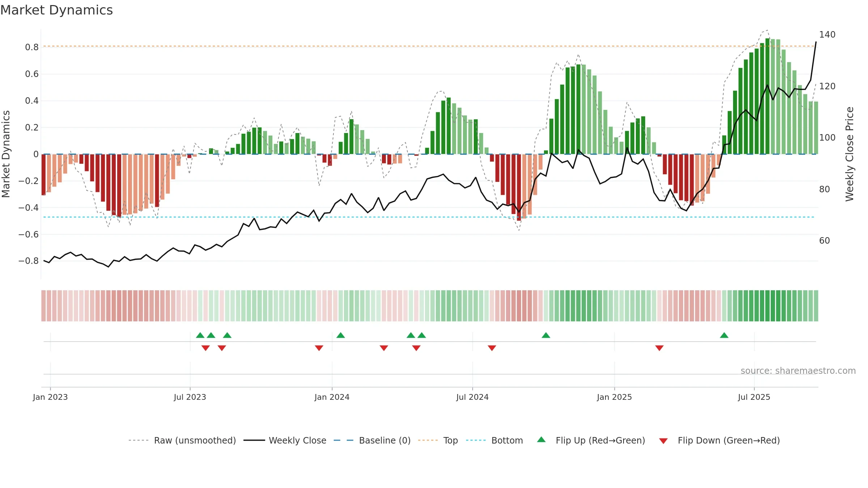868x488 pixels.
Task: Toggle the Weekly Close legend entry
Action: click(x=285, y=440)
